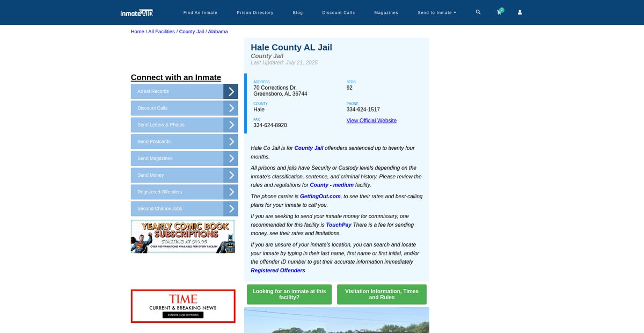Click the facility photo below the buttons
The image size is (644, 333).
pos(336,320)
